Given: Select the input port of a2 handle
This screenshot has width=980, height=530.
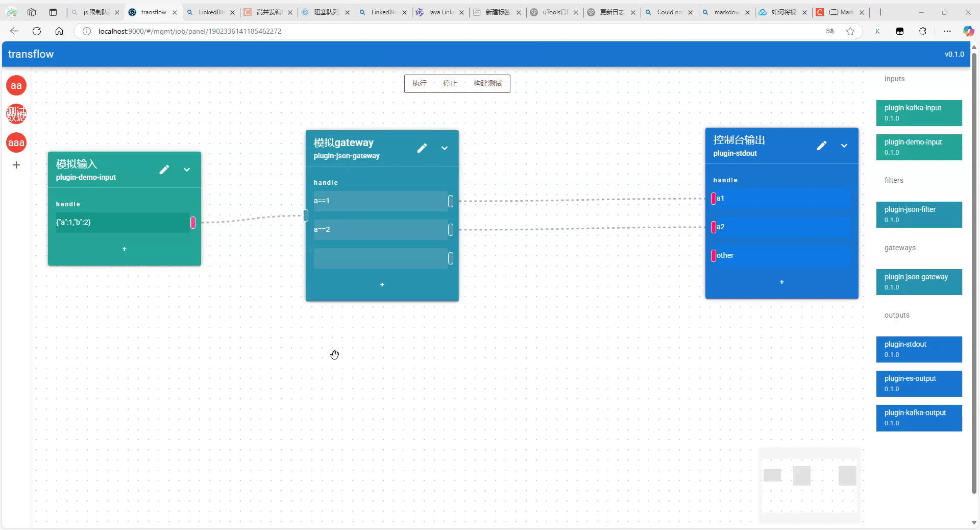Looking at the screenshot, I should [713, 227].
